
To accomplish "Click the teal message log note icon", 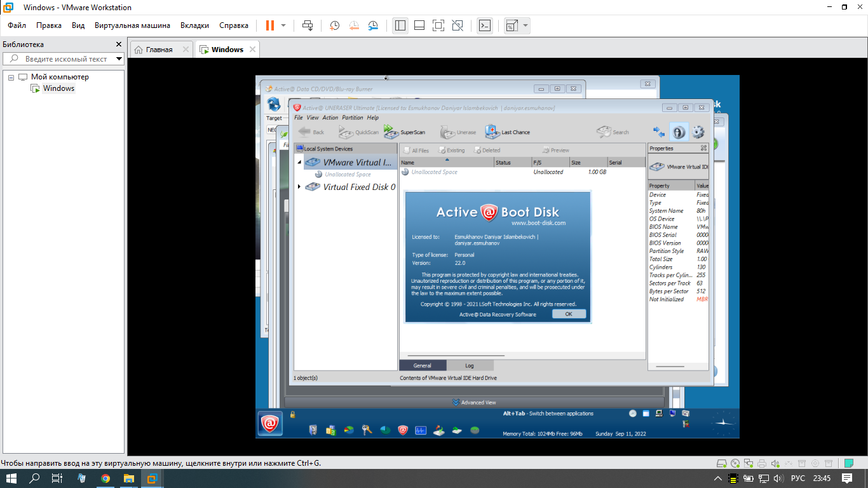I will tap(849, 463).
